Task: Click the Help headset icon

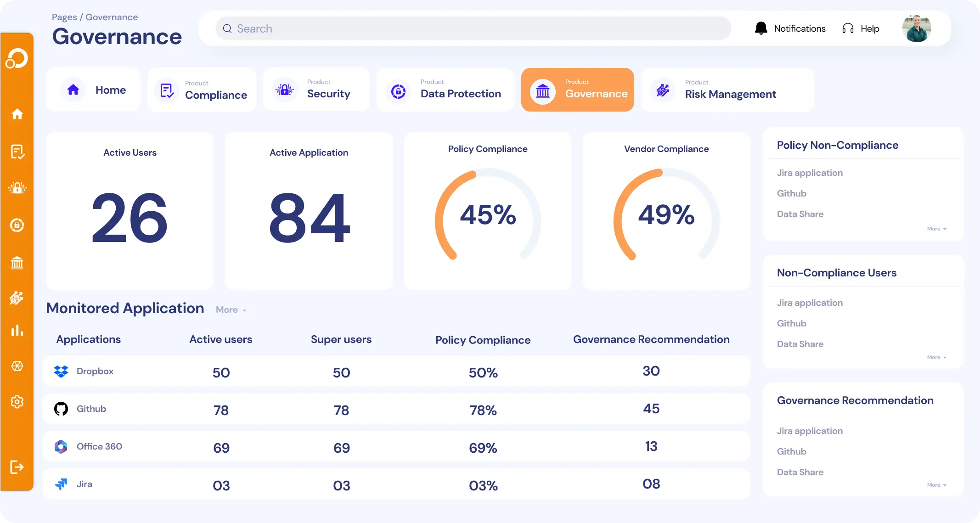Action: click(847, 28)
